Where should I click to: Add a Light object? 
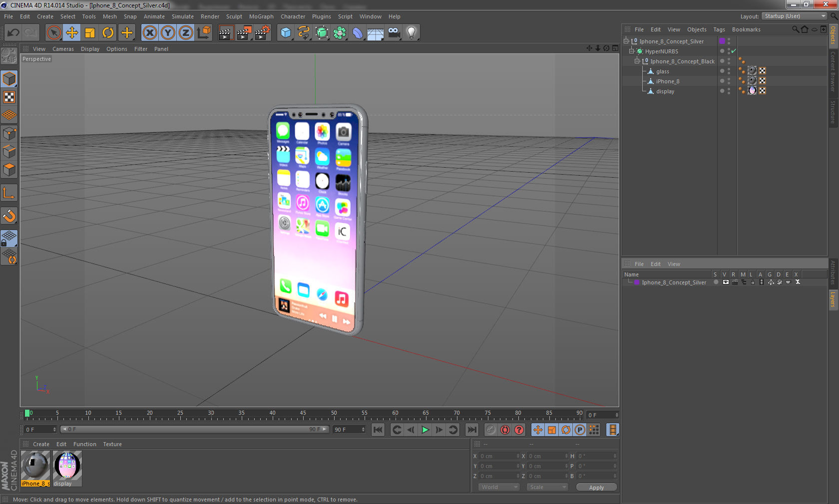pos(412,33)
